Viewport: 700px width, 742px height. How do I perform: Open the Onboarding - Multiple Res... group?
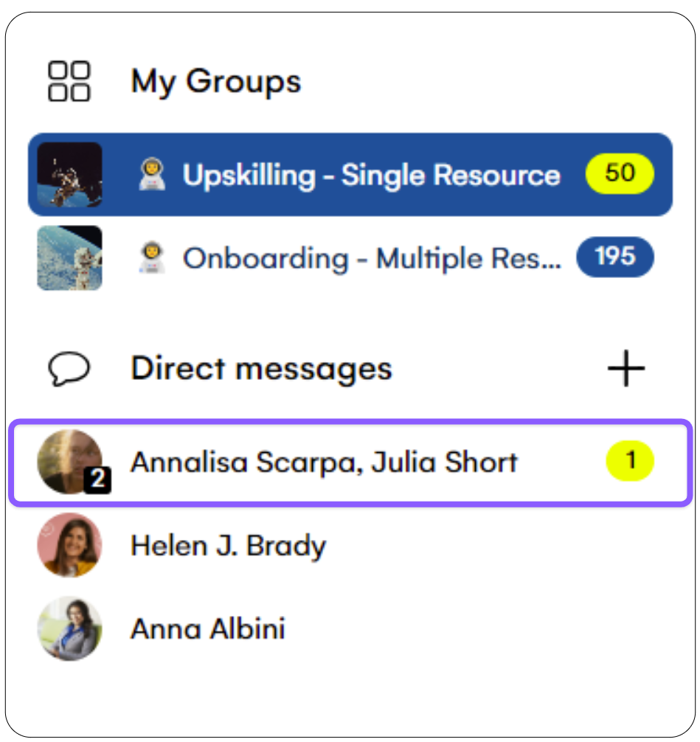click(350, 258)
